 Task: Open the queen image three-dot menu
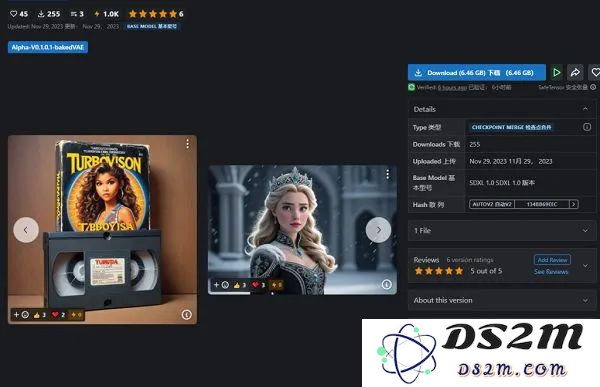point(388,174)
